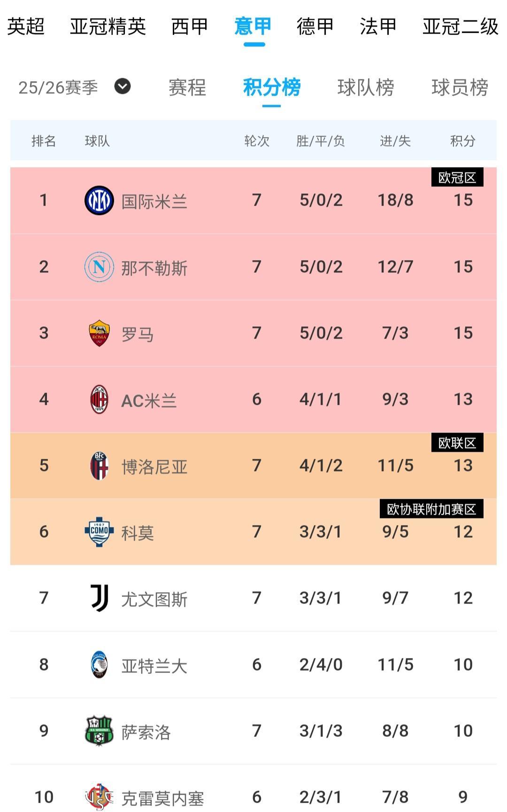The height and width of the screenshot is (812, 507).
Task: Click the Napoli club logo
Action: click(x=99, y=267)
